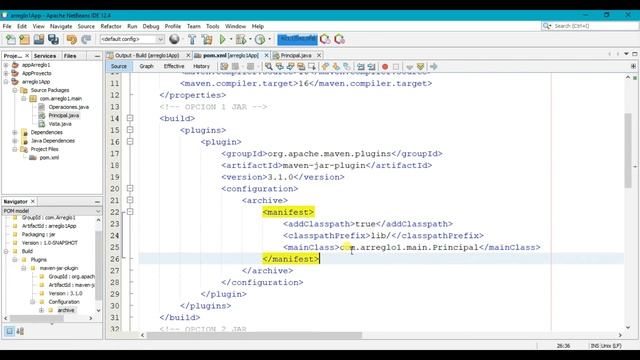Switch to the Files tab

coord(70,56)
